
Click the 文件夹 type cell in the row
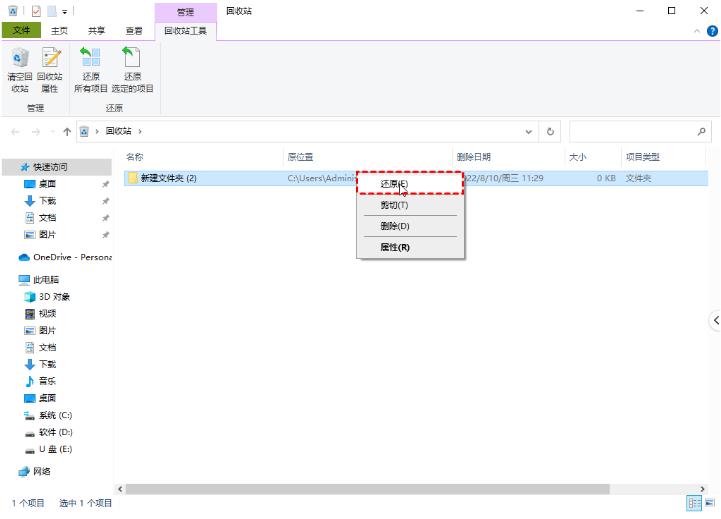pos(638,178)
